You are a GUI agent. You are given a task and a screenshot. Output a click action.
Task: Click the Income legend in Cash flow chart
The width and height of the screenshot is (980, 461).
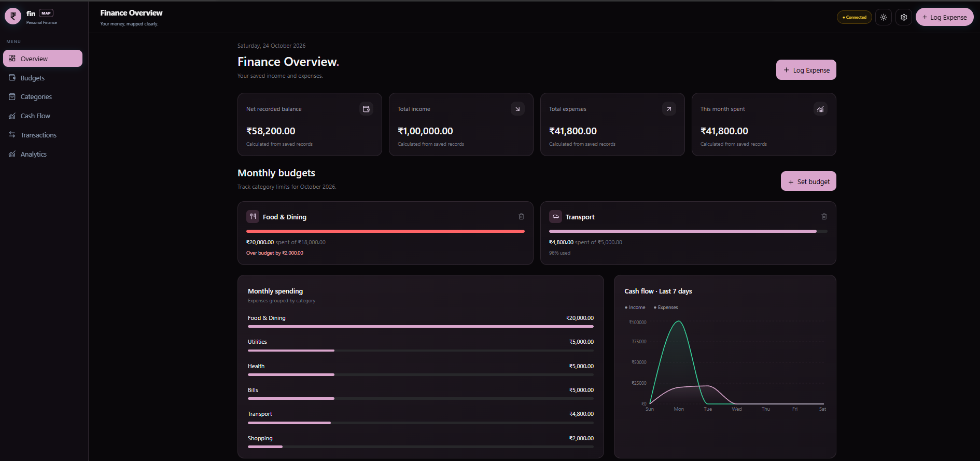(x=635, y=308)
